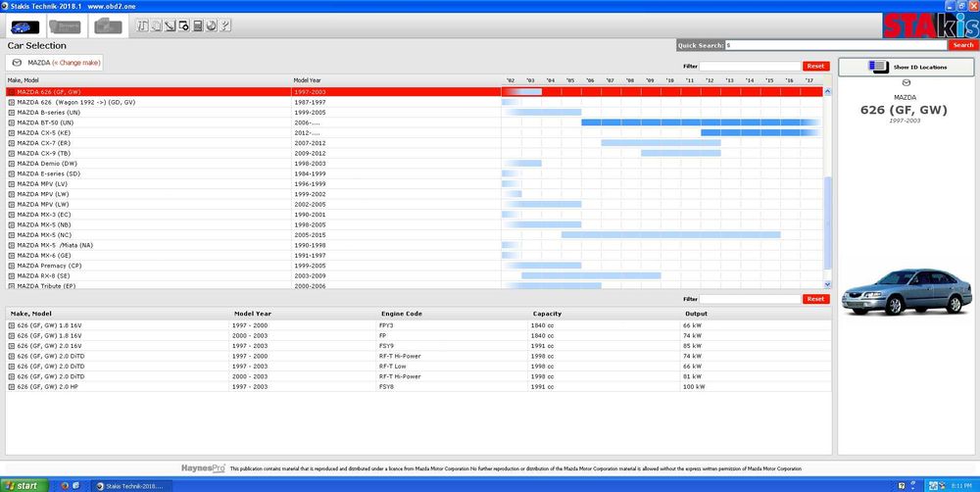Viewport: 980px width, 492px height.
Task: Select MAZDA MPV (LV) 1996-1999
Action: (415, 184)
